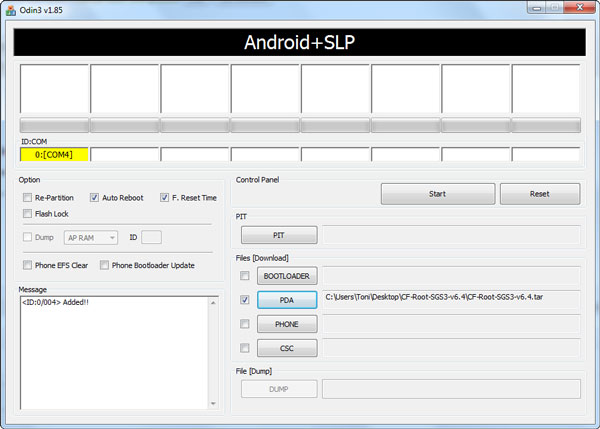Enable the Re-Partition checkbox
The height and width of the screenshot is (429, 600).
(x=27, y=198)
